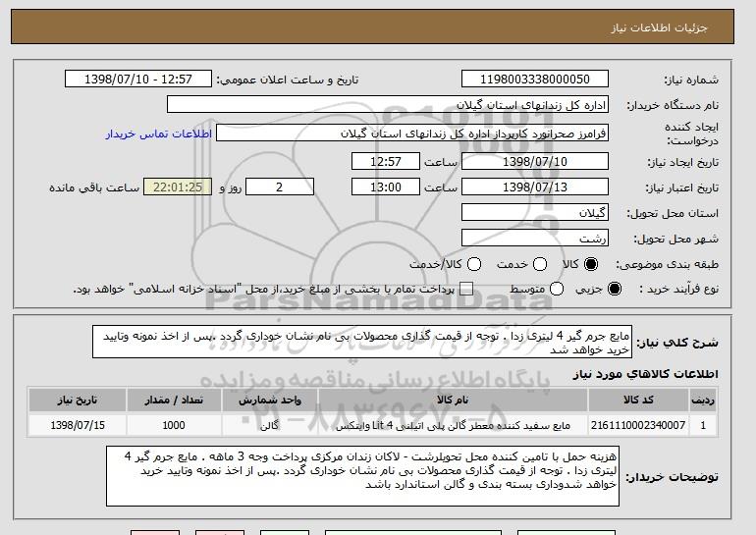Click the کد کالا column header
The image size is (756, 535).
(638, 401)
